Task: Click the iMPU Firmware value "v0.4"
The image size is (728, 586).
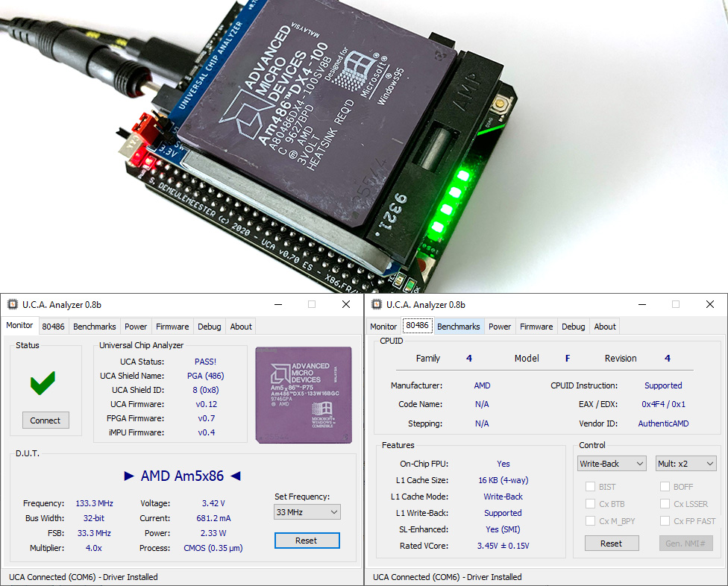Action: pos(207,432)
